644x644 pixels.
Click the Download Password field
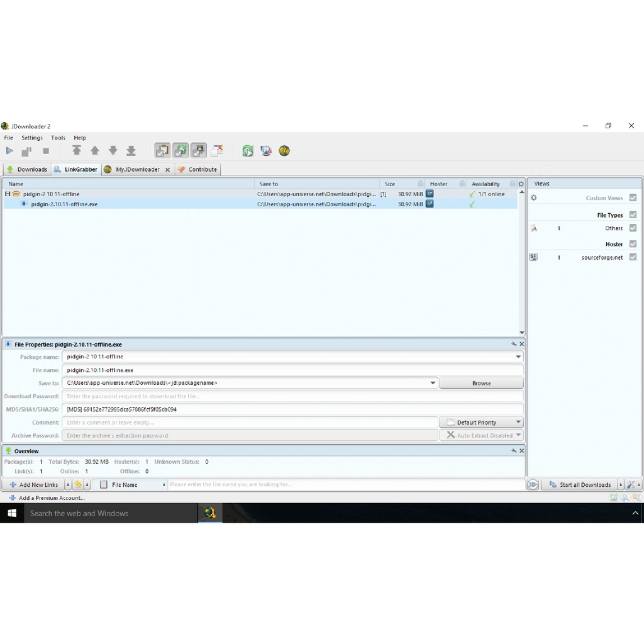[x=292, y=396]
